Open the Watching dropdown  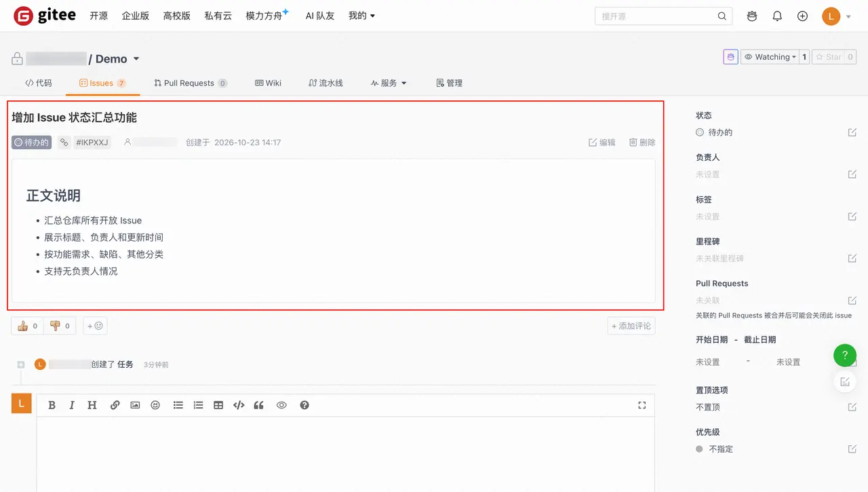click(770, 57)
